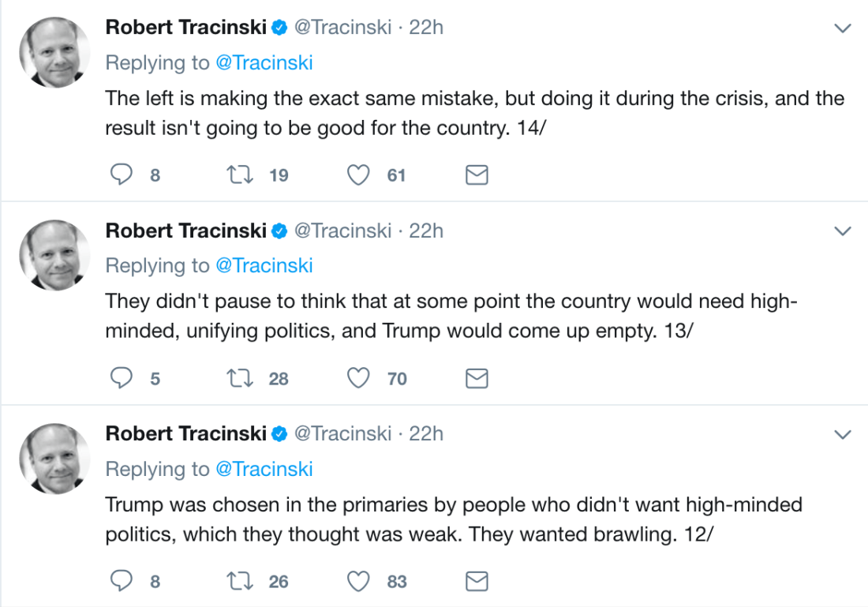Open direct message icon on tweet 12/
This screenshot has width=868, height=607.
pos(477,581)
